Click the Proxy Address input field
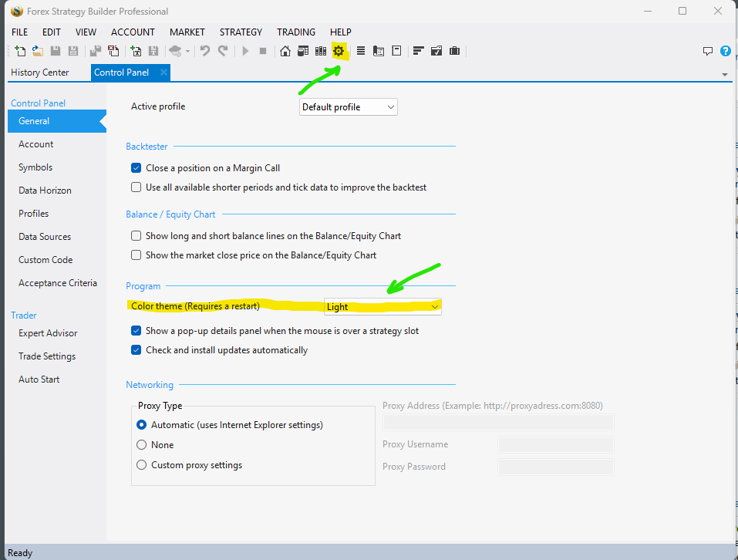The image size is (738, 560). click(x=498, y=422)
